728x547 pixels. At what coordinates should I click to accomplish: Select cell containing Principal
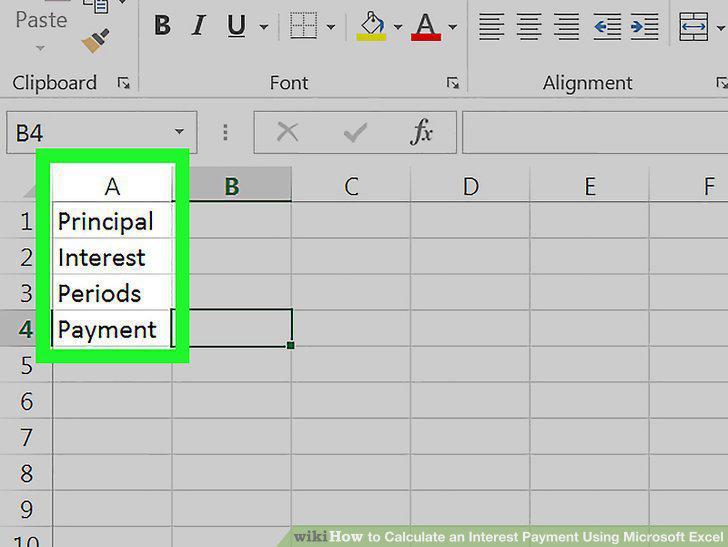(x=112, y=221)
